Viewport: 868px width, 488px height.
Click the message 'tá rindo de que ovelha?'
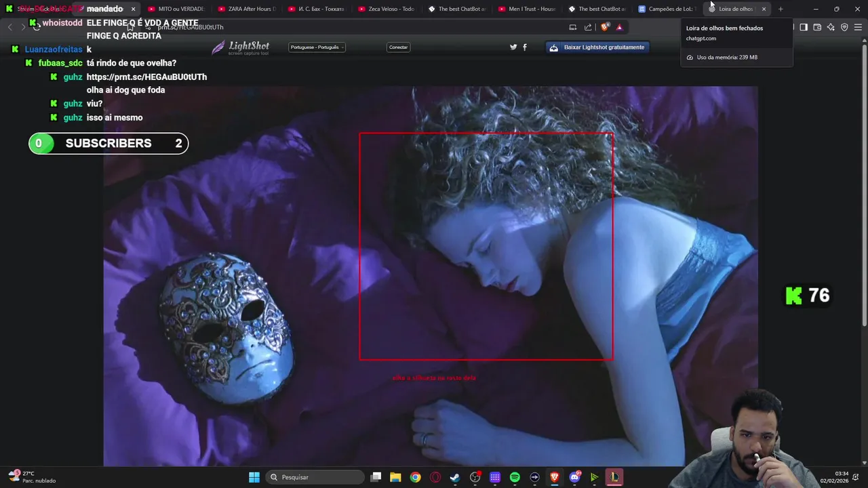pyautogui.click(x=132, y=63)
